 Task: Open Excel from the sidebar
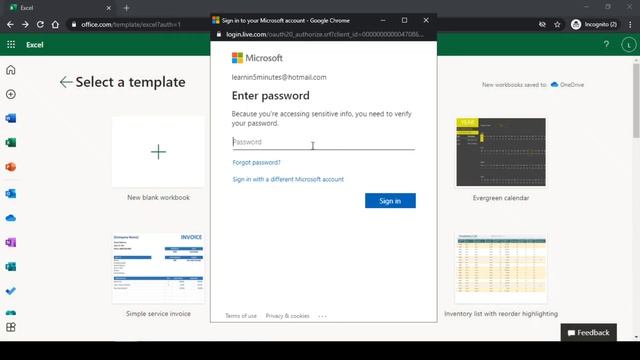(11, 142)
